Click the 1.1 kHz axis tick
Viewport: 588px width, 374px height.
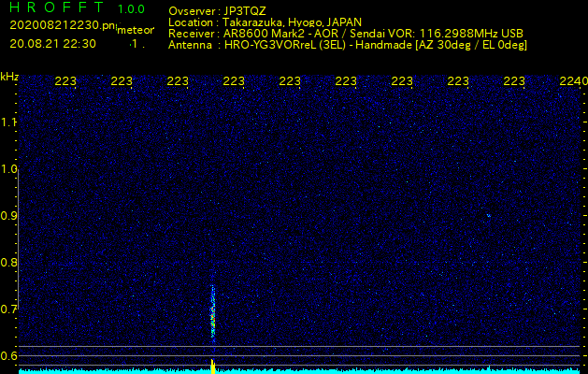click(9, 122)
